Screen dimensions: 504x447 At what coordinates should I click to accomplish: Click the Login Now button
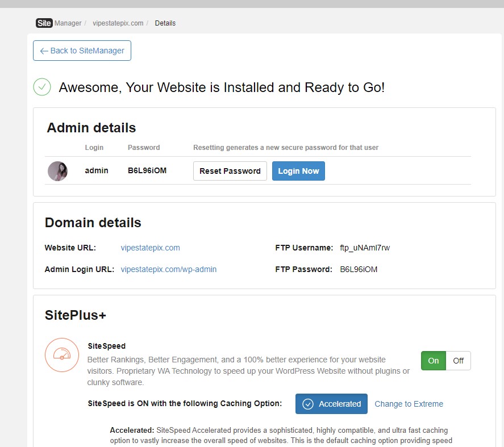298,171
